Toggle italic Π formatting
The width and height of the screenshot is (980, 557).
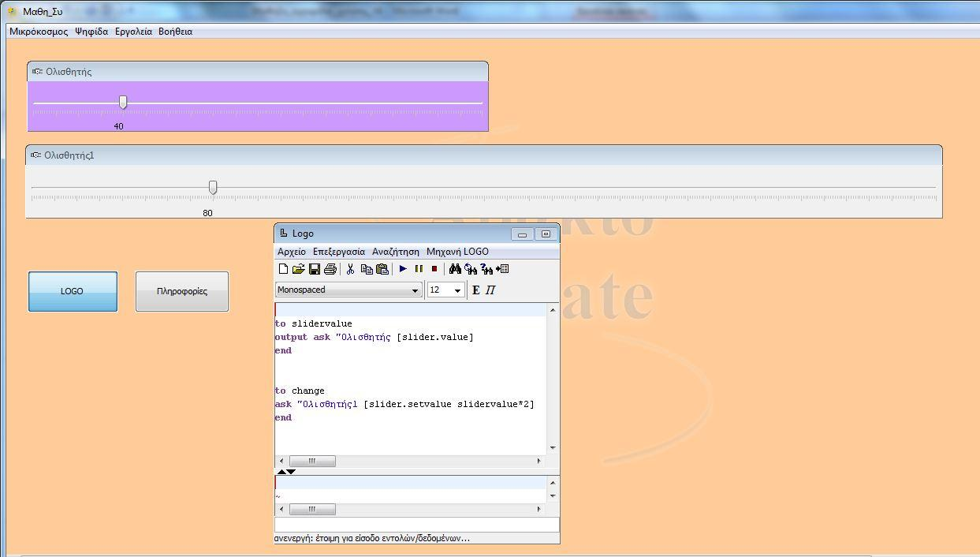(490, 290)
